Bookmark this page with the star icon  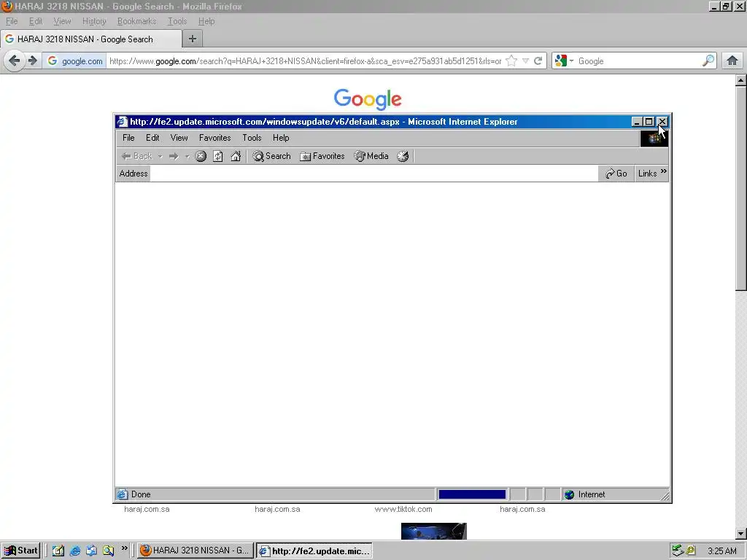(x=511, y=61)
